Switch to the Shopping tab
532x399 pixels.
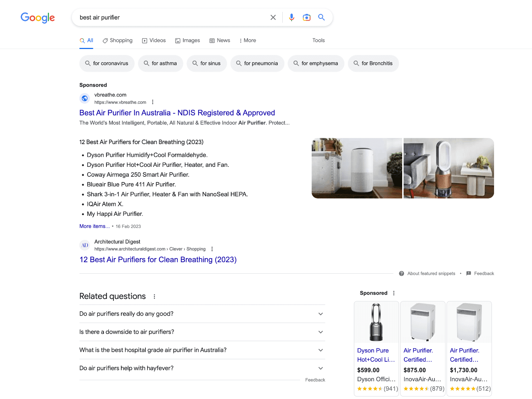117,40
